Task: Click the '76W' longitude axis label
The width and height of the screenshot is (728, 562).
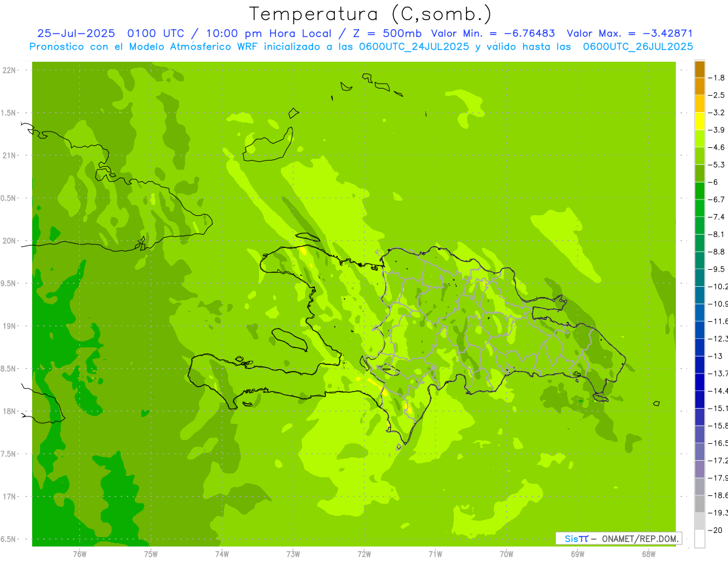Action: coord(79,554)
